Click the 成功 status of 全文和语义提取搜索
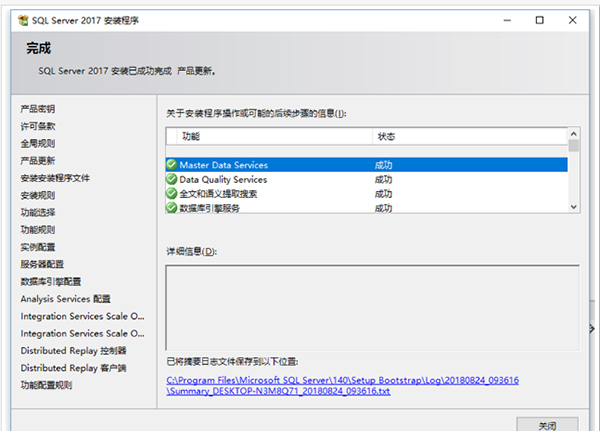Screen dimensions: 600x431 pos(383,194)
